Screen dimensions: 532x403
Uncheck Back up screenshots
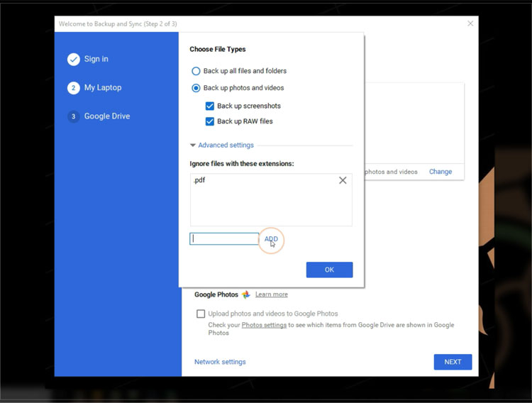210,106
